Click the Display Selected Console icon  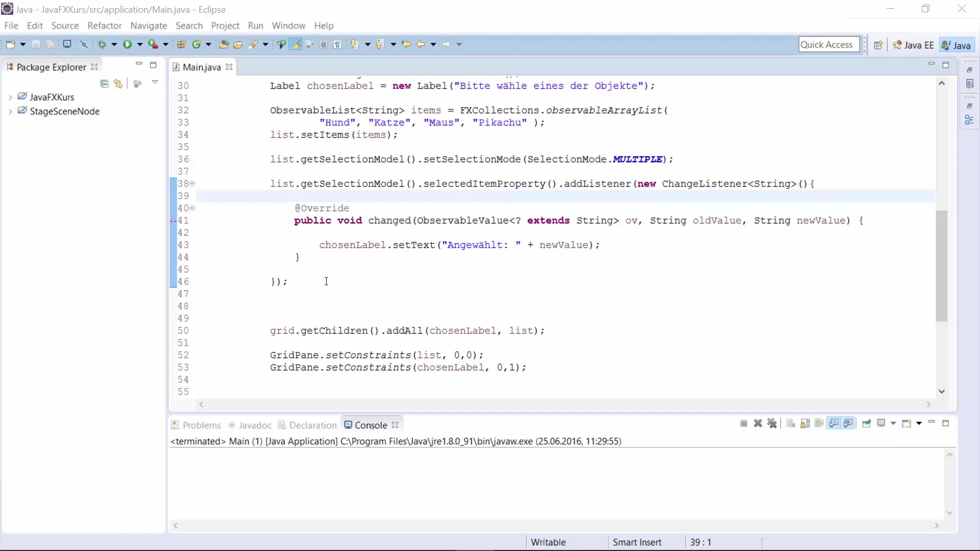click(x=881, y=423)
